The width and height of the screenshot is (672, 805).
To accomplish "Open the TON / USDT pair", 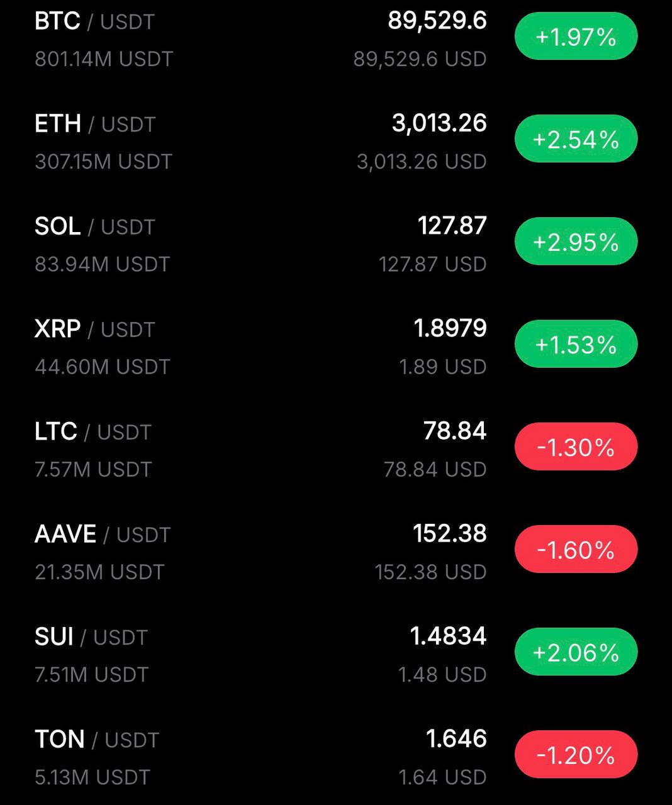I will [x=97, y=740].
